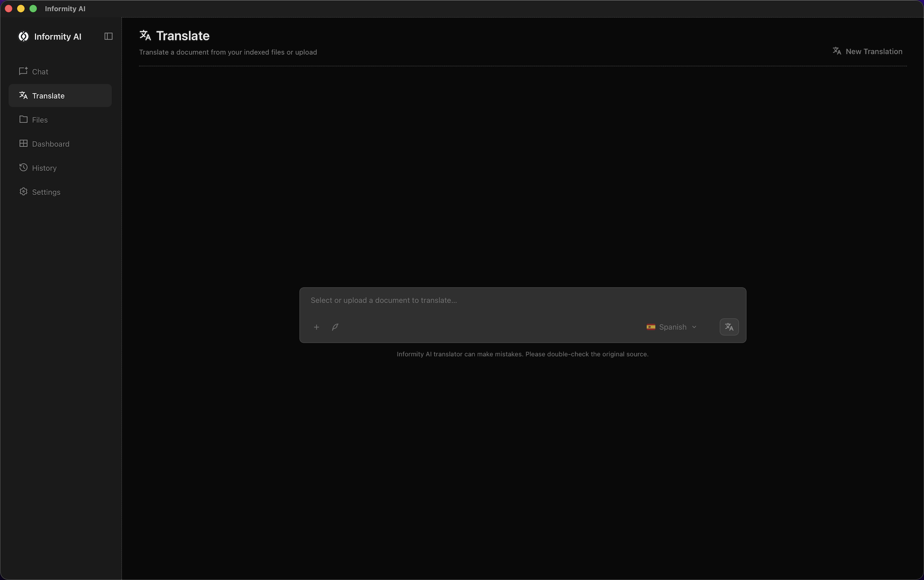The height and width of the screenshot is (580, 924).
Task: Click the Files folder icon
Action: pos(23,119)
